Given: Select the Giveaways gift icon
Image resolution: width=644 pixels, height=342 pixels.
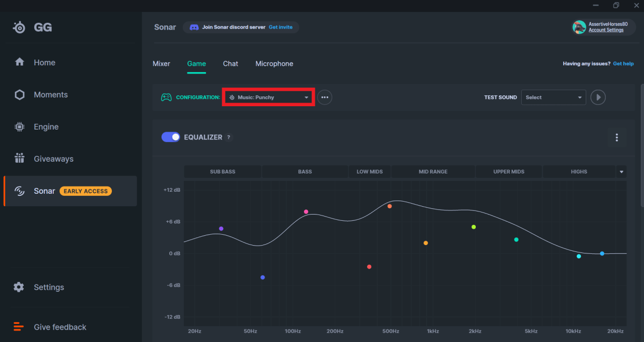Looking at the screenshot, I should point(19,159).
